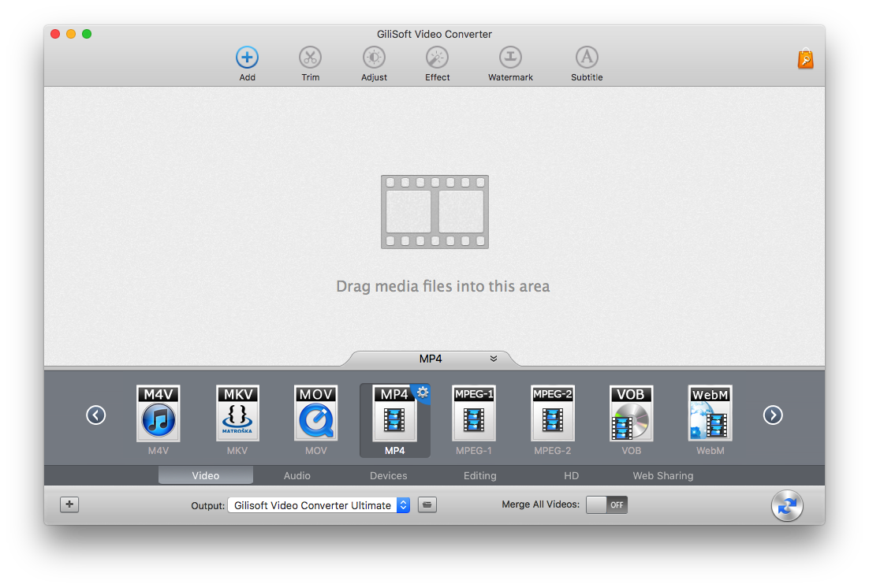The width and height of the screenshot is (869, 588).
Task: Switch to the HD tab
Action: click(572, 475)
